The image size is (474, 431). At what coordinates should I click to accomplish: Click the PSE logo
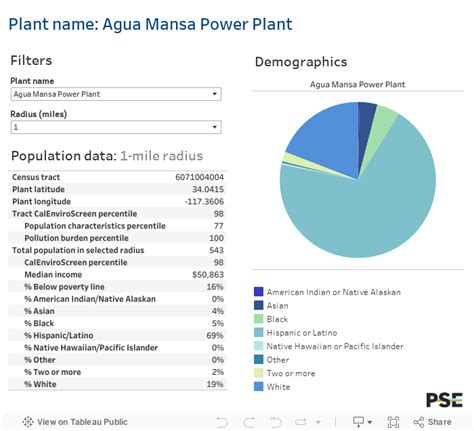point(444,400)
